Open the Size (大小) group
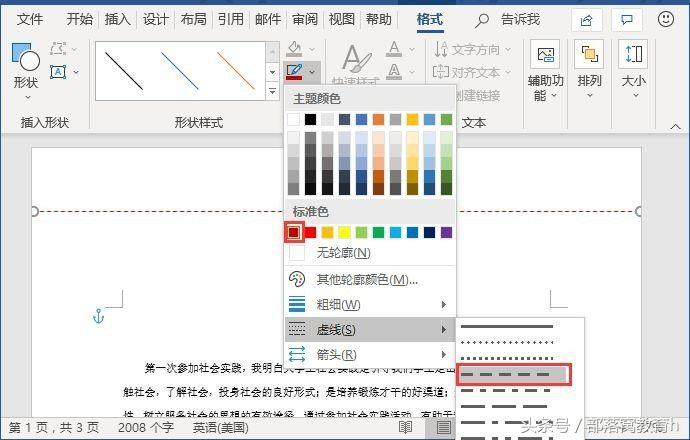Screen dimensions: 690x440 (634, 68)
